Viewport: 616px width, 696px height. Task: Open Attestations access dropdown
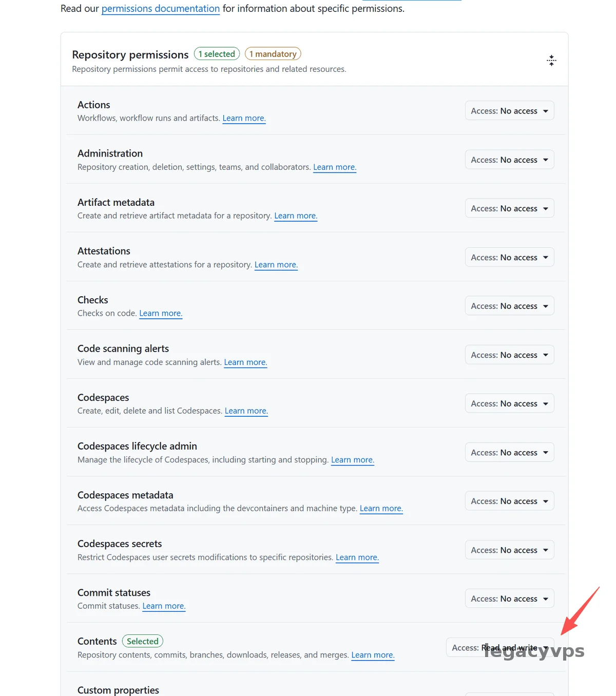coord(509,257)
